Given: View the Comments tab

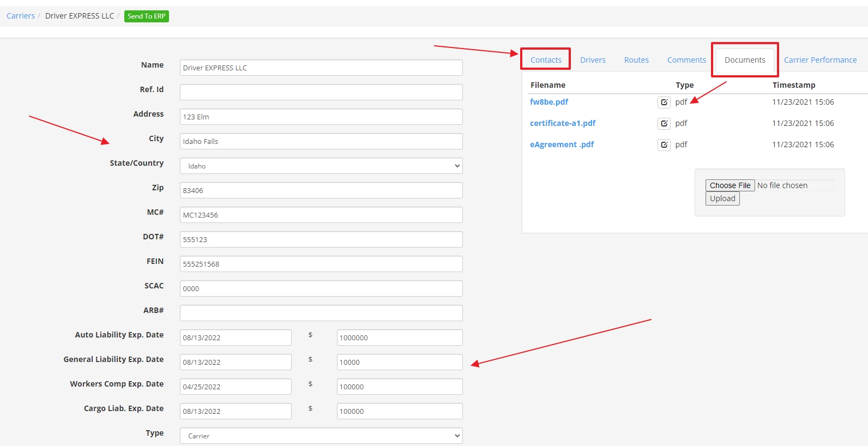Looking at the screenshot, I should coord(686,60).
